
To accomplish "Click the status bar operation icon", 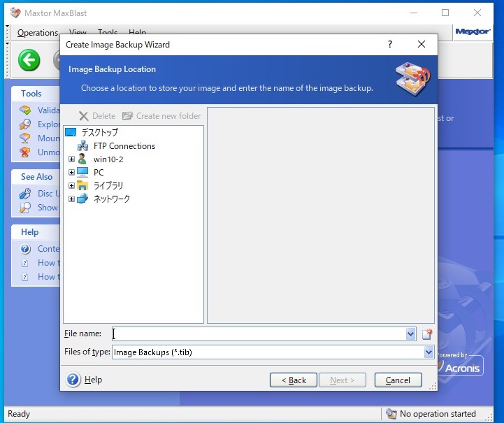I will 391,414.
